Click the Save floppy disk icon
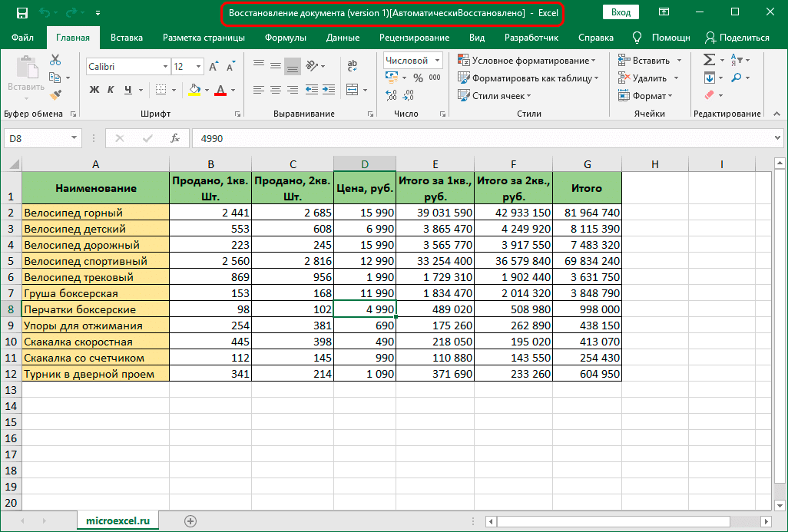Viewport: 788px width, 532px height. [22, 13]
